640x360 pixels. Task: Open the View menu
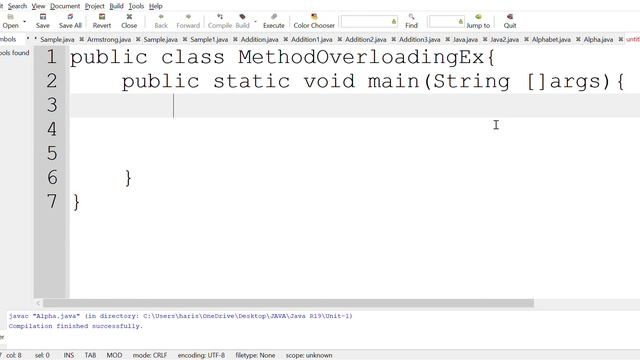[x=38, y=6]
